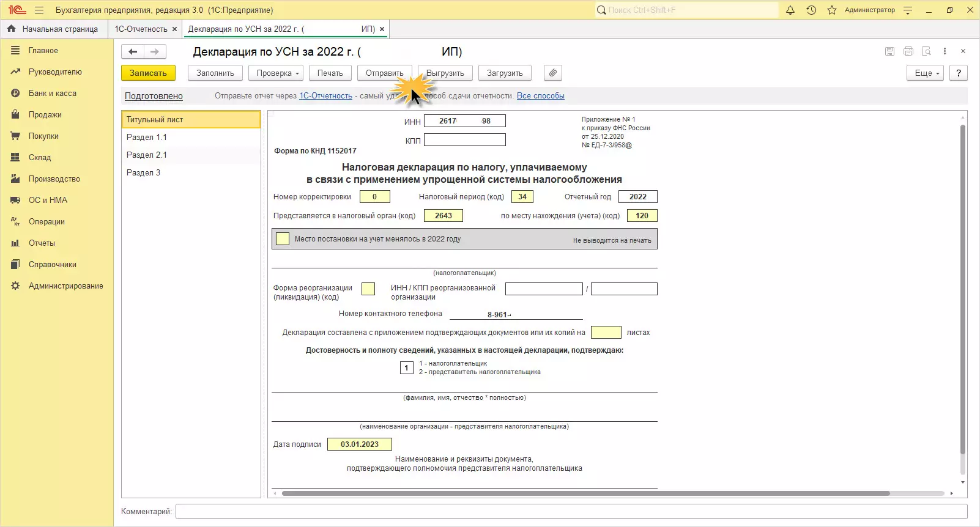Go back with the left arrow
This screenshot has width=980, height=527.
[133, 52]
